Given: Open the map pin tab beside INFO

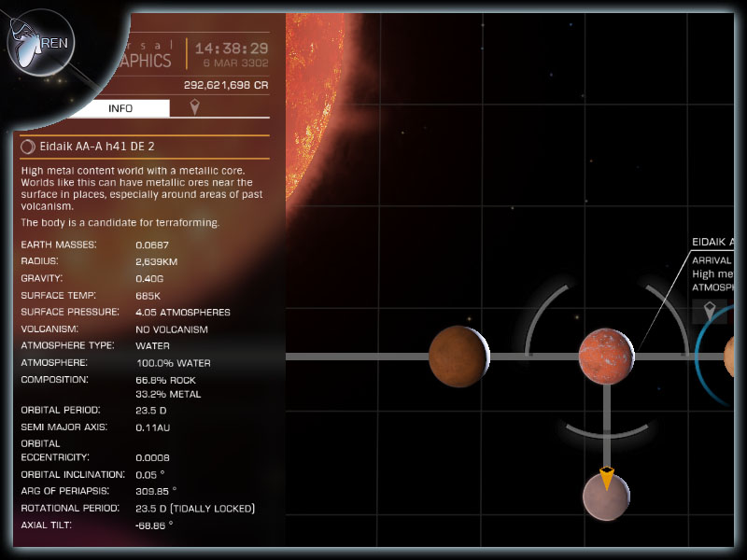Looking at the screenshot, I should click(x=194, y=107).
